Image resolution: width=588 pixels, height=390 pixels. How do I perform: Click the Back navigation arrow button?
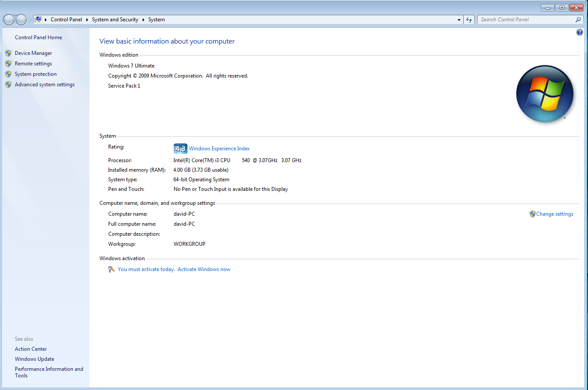point(8,20)
